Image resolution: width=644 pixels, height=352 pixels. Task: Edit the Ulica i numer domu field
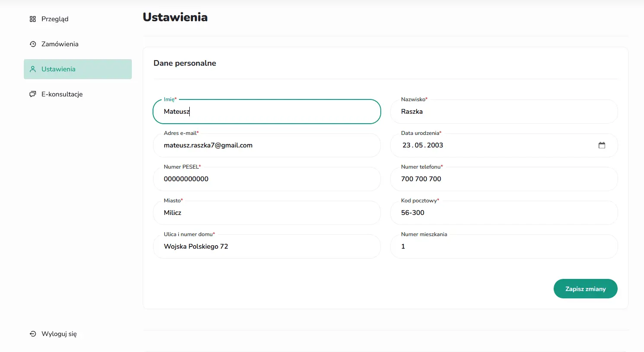click(267, 246)
